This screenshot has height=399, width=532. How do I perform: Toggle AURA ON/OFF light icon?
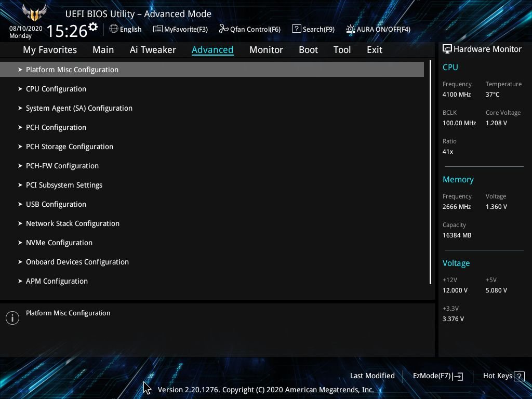pyautogui.click(x=351, y=29)
